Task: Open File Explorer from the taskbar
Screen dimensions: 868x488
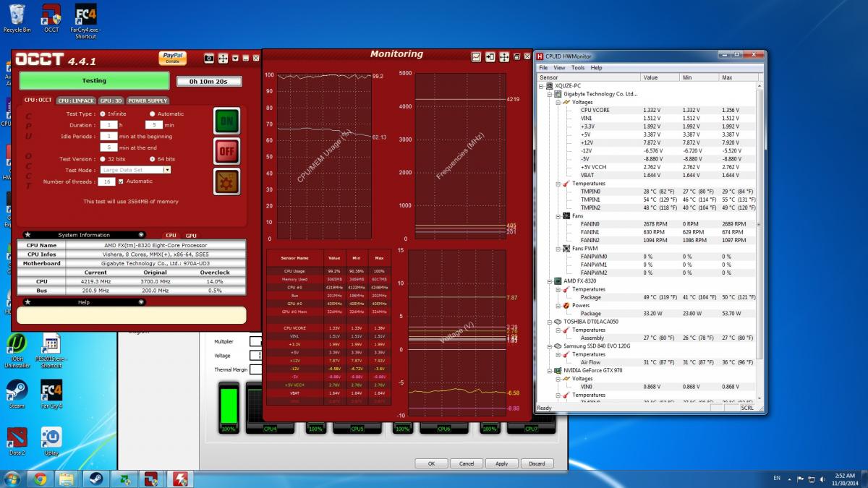Action: (x=66, y=479)
